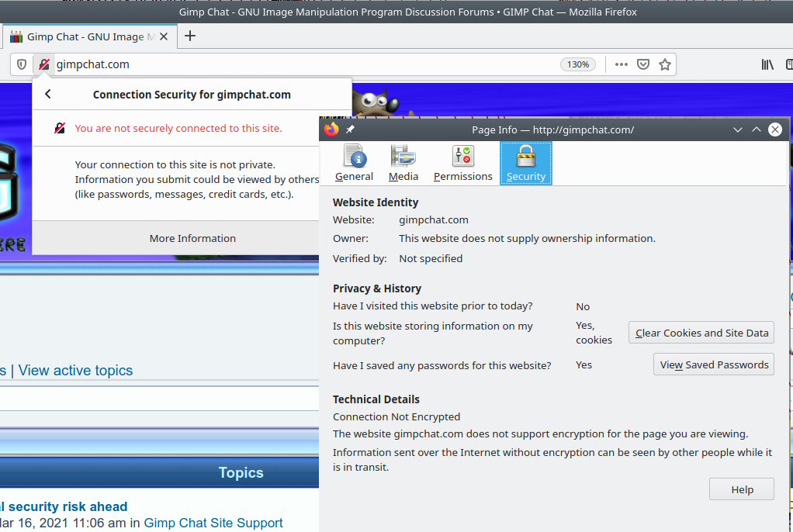Save page to Pocket icon
This screenshot has width=793, height=532.
point(642,64)
